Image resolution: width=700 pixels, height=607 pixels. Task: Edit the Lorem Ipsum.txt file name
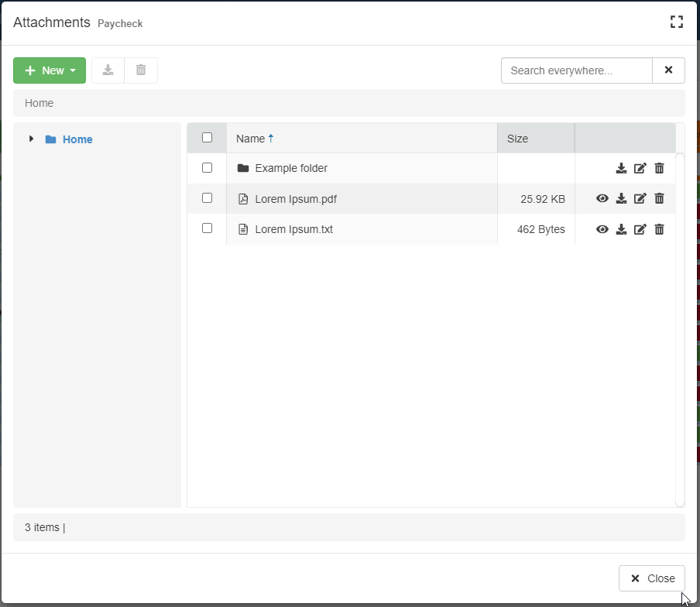(x=640, y=229)
